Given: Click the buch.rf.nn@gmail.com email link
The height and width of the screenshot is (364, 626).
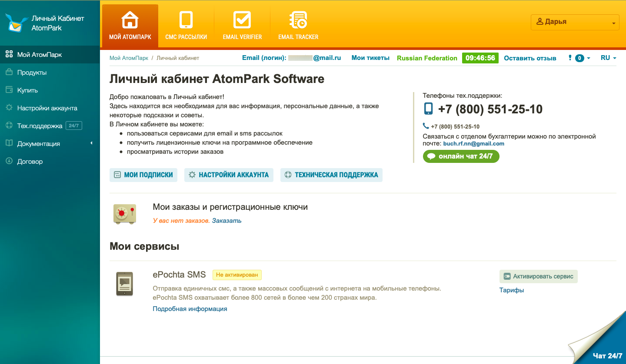Looking at the screenshot, I should click(x=473, y=144).
